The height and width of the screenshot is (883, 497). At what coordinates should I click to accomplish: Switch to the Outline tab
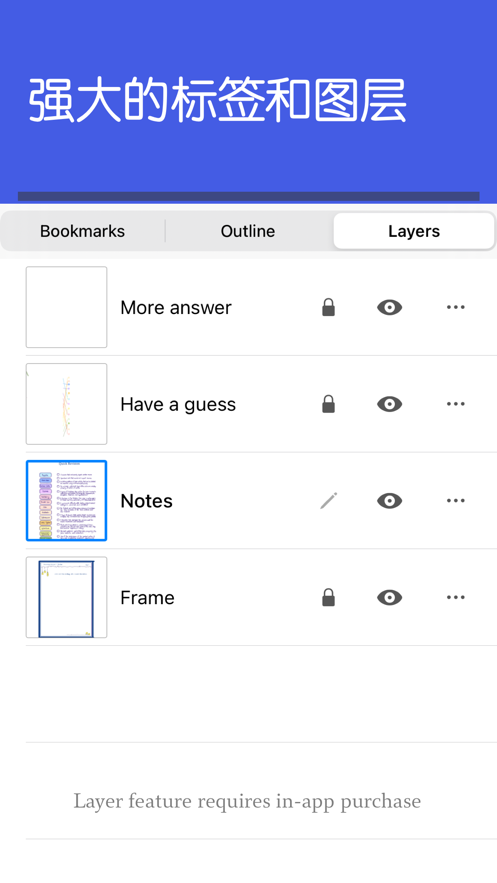(x=248, y=231)
